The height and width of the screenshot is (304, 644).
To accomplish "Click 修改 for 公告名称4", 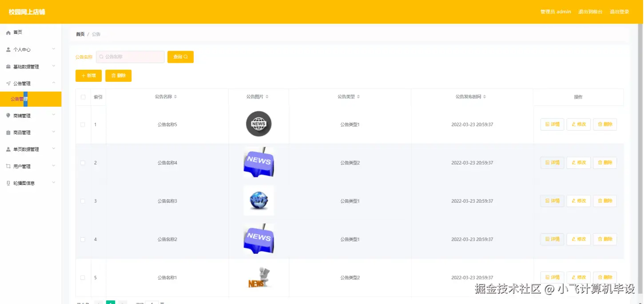I will [579, 163].
